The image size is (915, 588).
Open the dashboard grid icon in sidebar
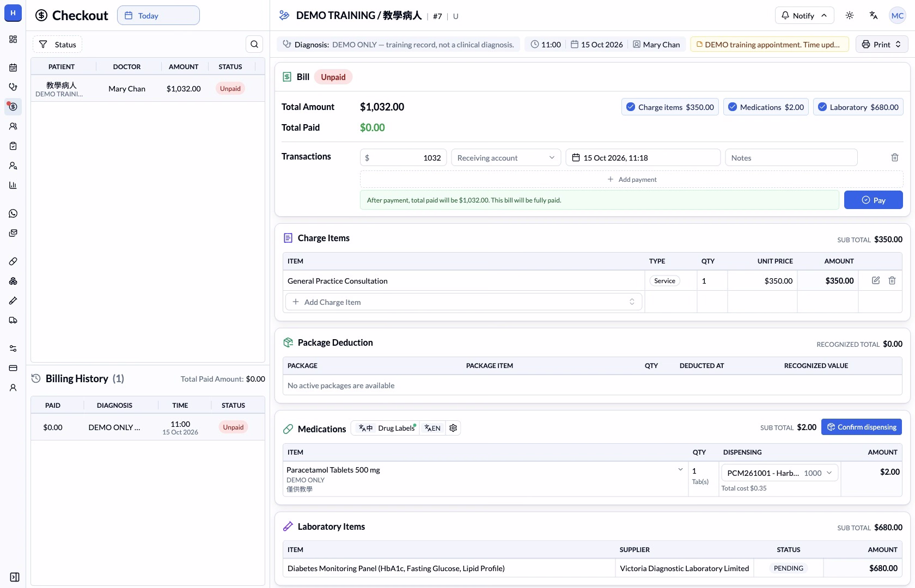coord(13,39)
